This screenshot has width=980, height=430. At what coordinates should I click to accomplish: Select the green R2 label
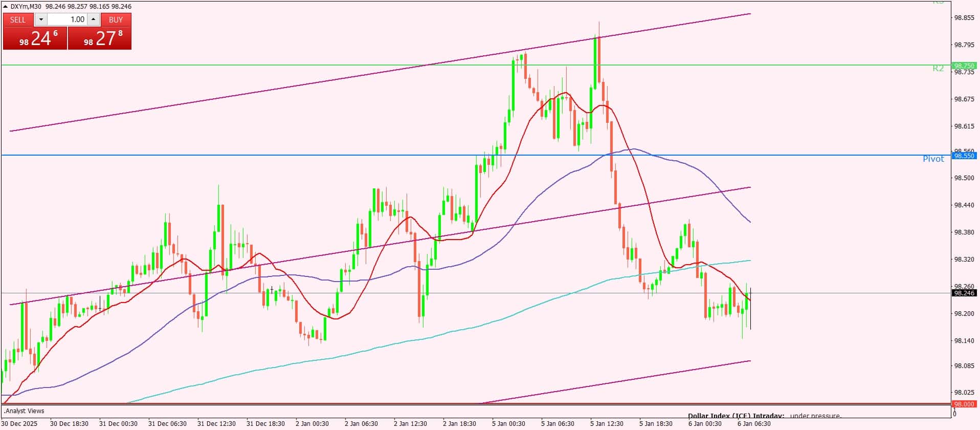(938, 68)
